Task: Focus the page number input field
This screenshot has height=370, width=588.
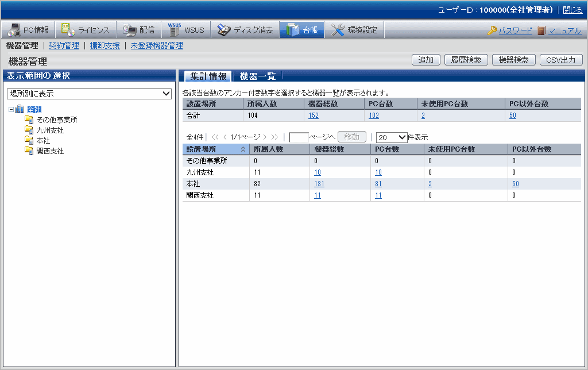Action: tap(299, 137)
